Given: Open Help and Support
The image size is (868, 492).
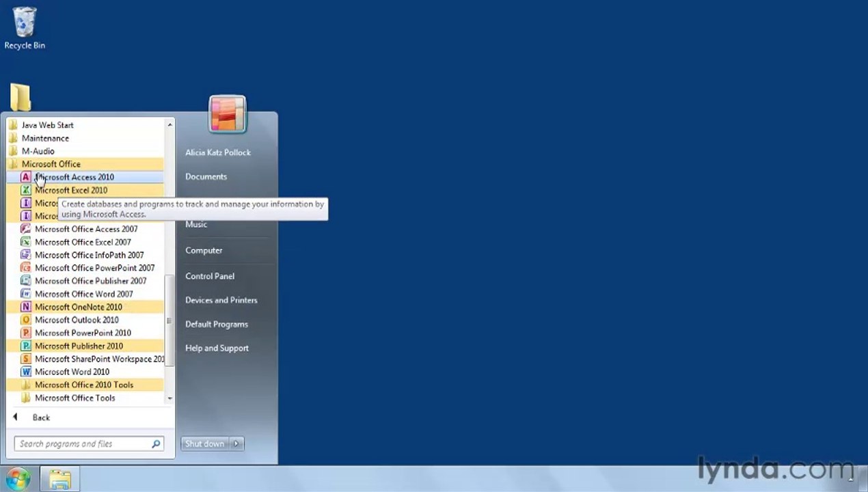Looking at the screenshot, I should (217, 348).
